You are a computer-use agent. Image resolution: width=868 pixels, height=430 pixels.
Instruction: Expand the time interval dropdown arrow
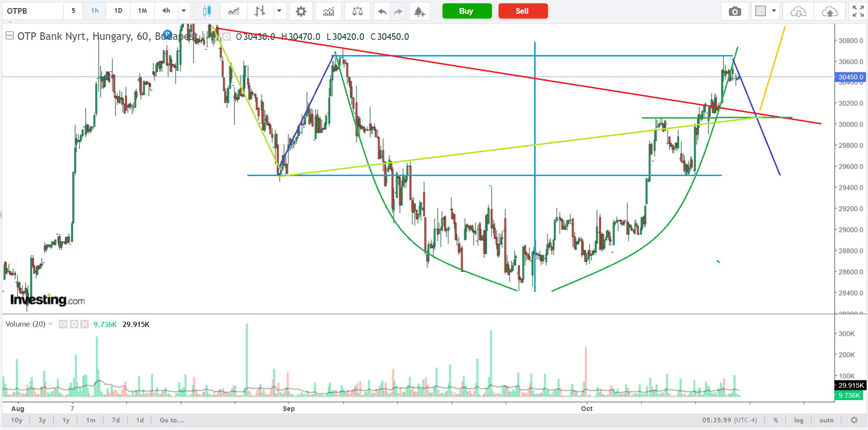[184, 11]
